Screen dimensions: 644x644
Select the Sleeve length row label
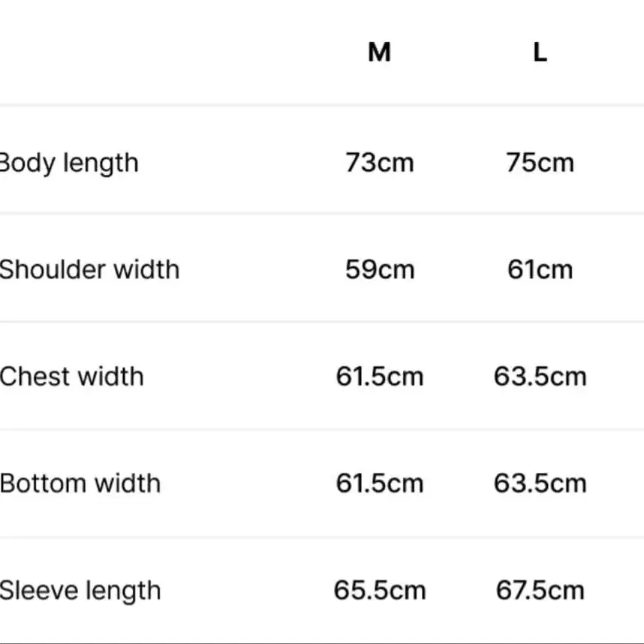click(x=80, y=591)
